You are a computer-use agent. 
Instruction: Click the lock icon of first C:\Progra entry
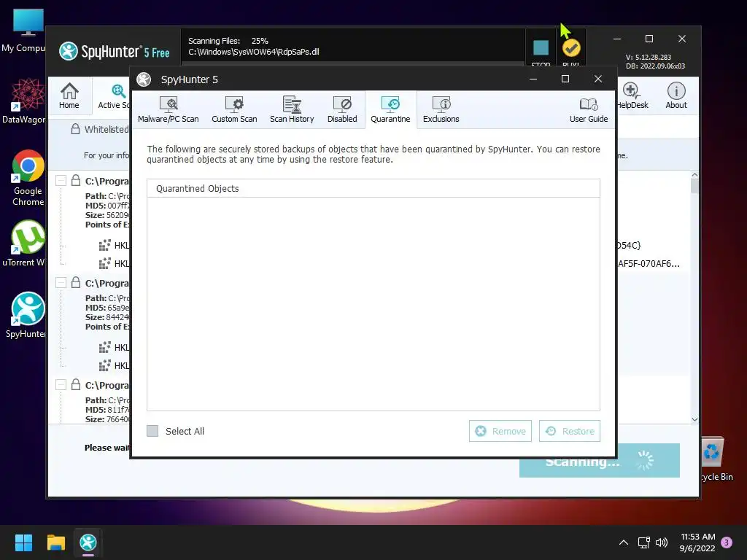click(76, 180)
